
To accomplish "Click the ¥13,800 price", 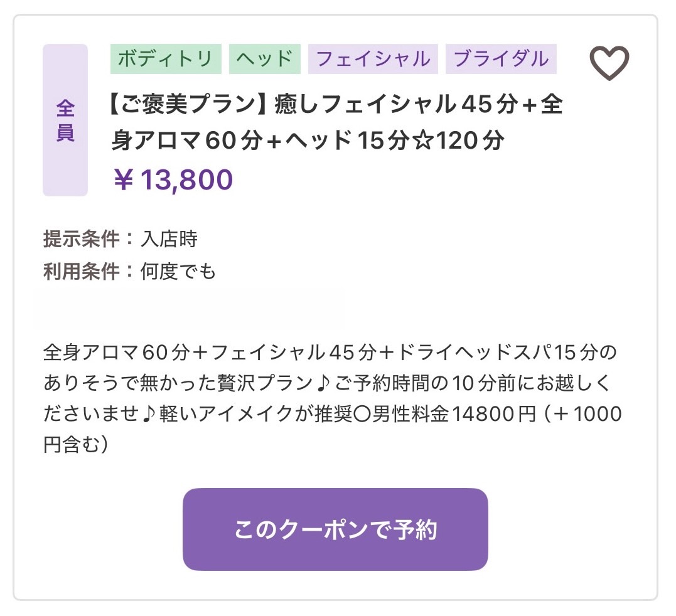I will pyautogui.click(x=173, y=179).
